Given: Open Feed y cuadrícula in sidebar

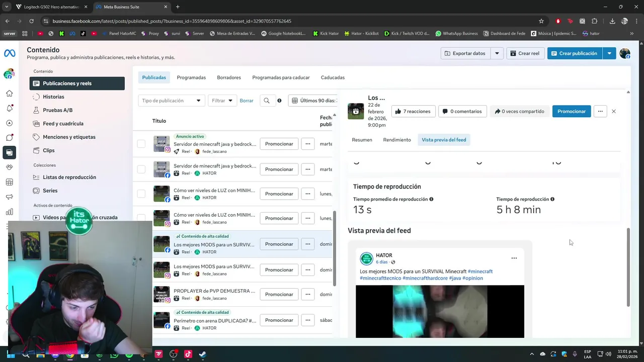Looking at the screenshot, I should pos(77,124).
